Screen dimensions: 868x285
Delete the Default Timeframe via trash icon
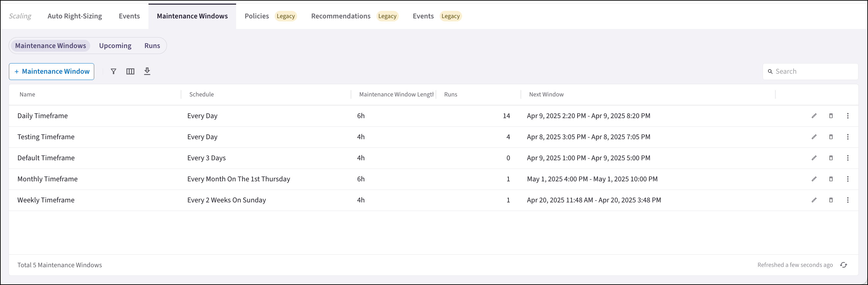831,158
